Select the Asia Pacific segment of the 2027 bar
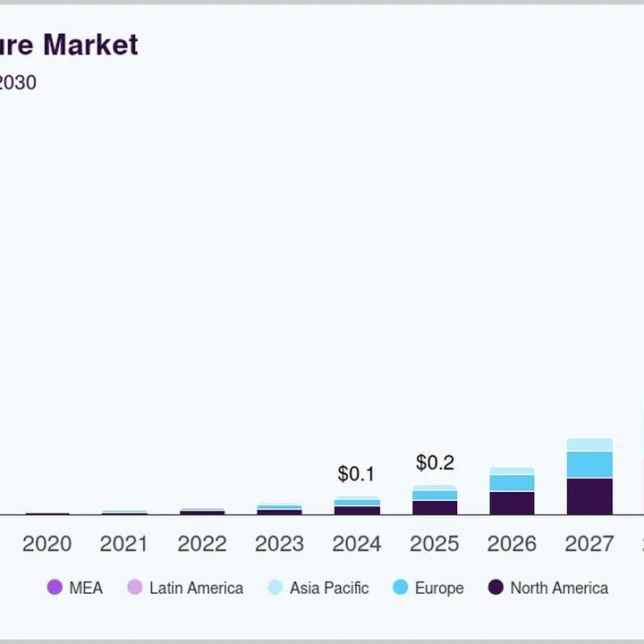The width and height of the screenshot is (644, 644). coord(589,445)
